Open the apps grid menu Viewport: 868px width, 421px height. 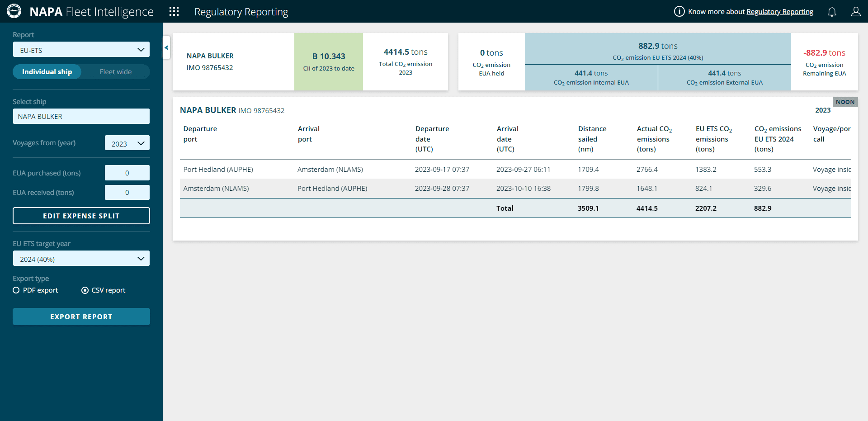(174, 11)
